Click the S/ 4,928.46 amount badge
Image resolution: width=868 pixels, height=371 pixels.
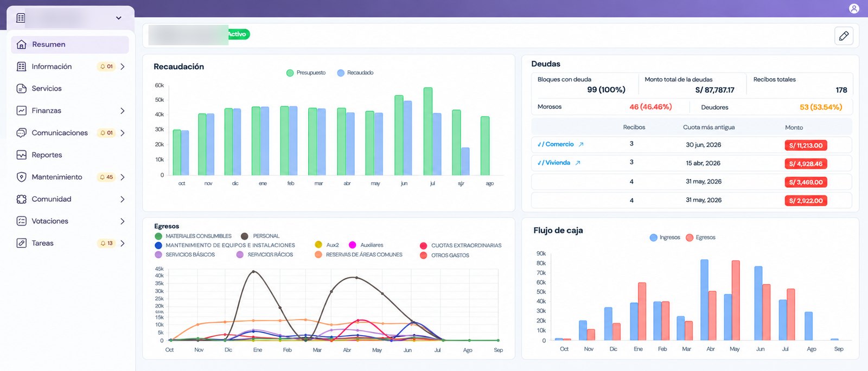(806, 164)
